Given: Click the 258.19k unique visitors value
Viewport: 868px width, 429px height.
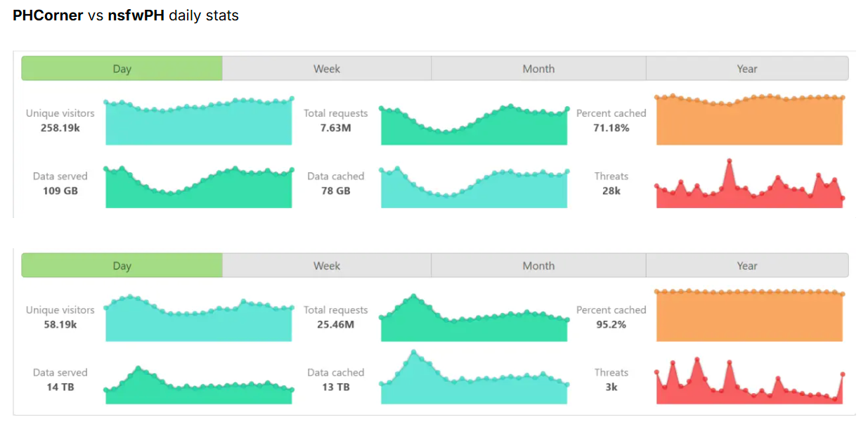Looking at the screenshot, I should click(60, 128).
